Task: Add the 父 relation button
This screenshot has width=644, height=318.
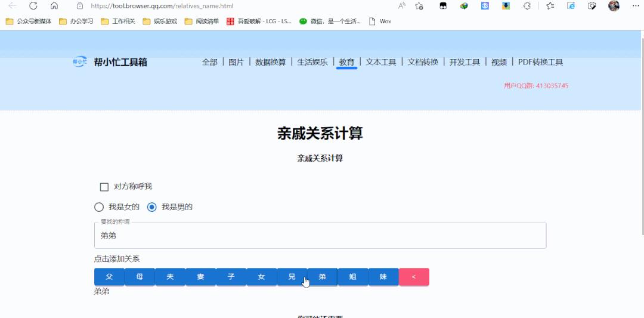Action: coord(109,277)
